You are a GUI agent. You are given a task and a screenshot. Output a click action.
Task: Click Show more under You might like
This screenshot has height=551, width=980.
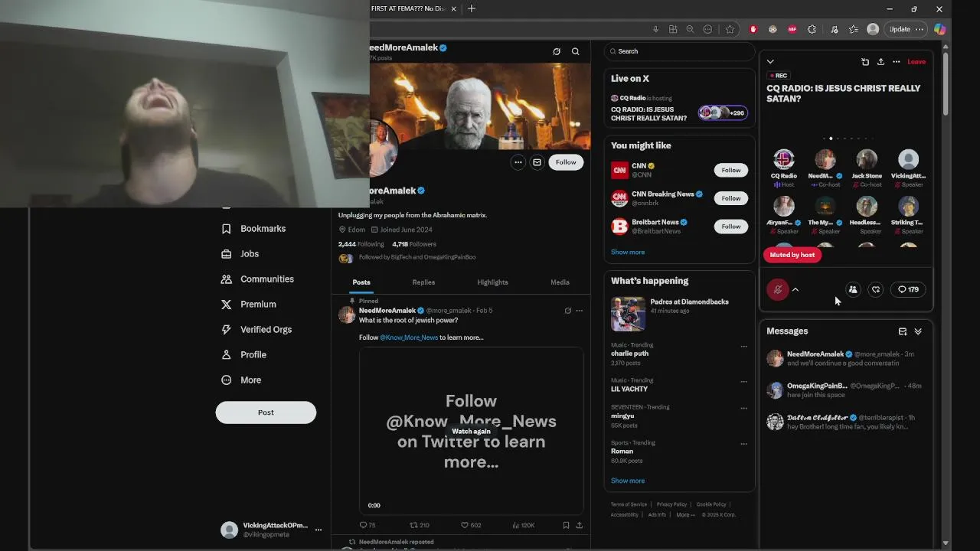pyautogui.click(x=628, y=252)
